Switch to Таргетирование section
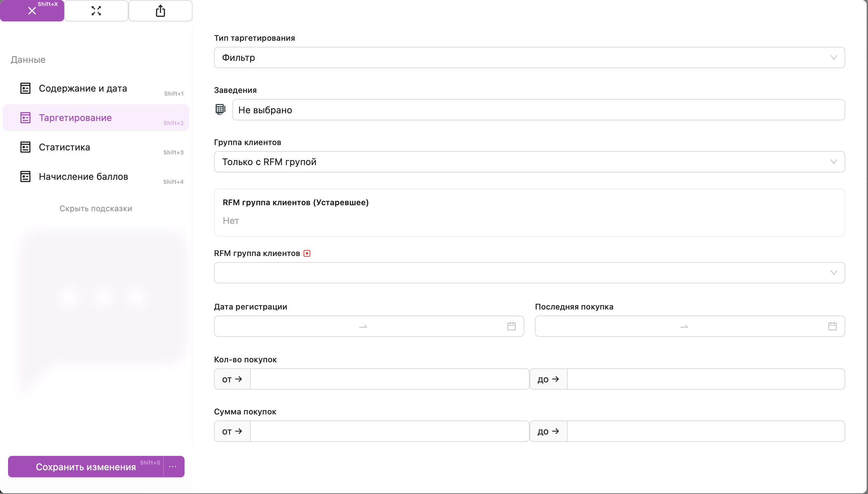 pyautogui.click(x=75, y=118)
